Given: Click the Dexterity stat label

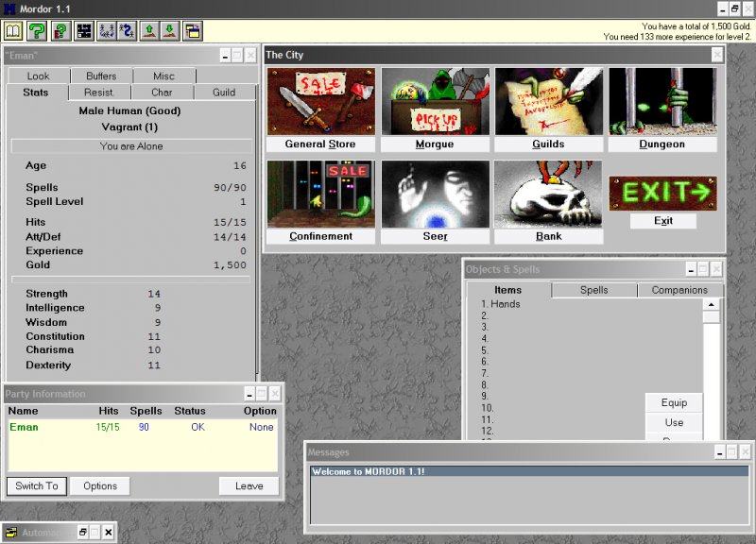Looking at the screenshot, I should [48, 365].
